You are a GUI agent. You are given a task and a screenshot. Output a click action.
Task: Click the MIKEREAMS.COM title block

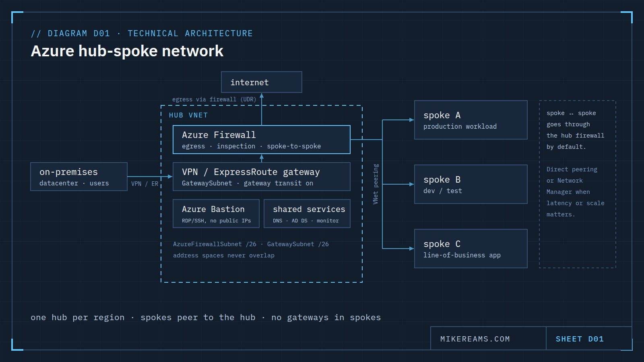tap(488, 339)
